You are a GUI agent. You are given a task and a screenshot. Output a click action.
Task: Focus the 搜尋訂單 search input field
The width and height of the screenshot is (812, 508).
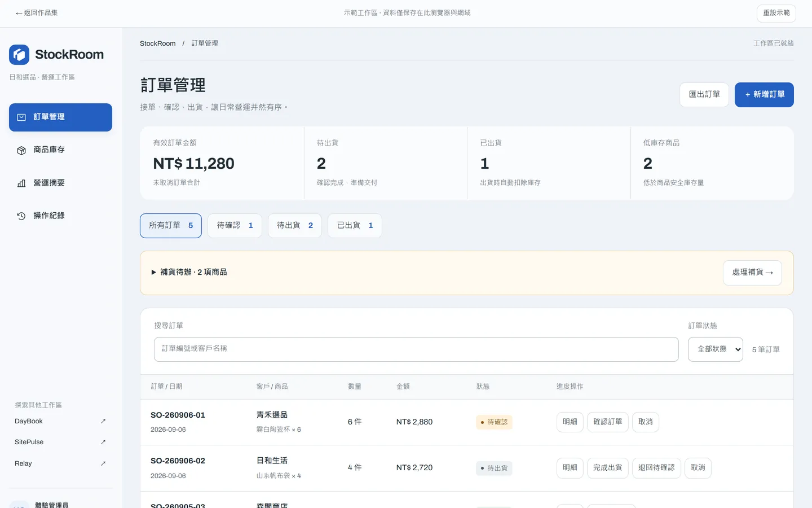tap(416, 349)
